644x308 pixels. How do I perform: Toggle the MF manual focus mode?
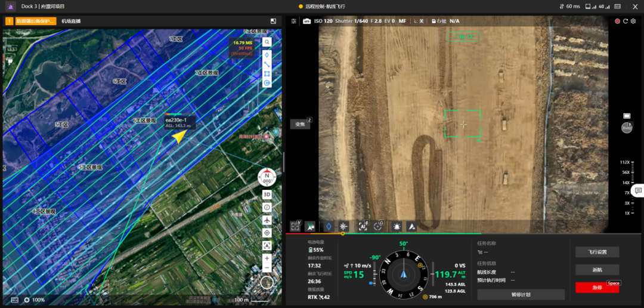tap(402, 21)
